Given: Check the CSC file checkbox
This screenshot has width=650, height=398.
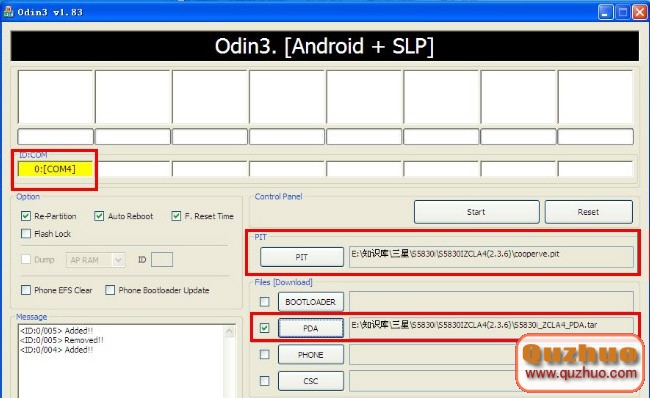Looking at the screenshot, I should (264, 381).
